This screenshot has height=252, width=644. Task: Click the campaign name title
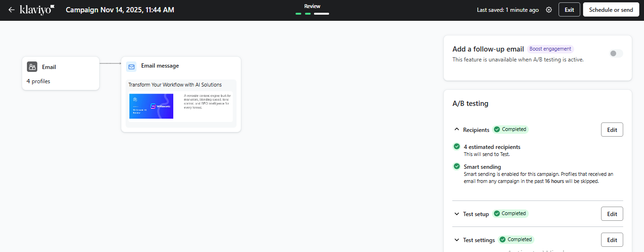click(120, 10)
